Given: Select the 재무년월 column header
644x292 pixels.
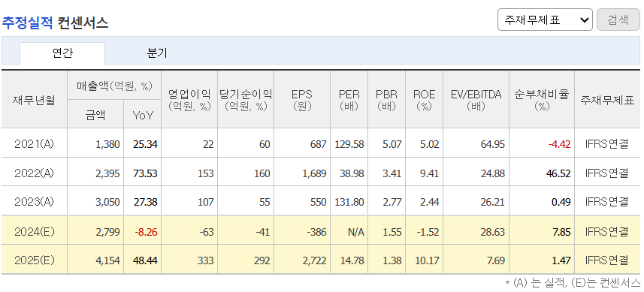Looking at the screenshot, I should click(x=34, y=100).
